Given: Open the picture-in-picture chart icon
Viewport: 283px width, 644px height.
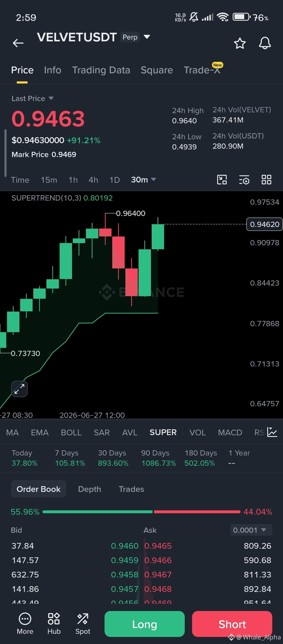Looking at the screenshot, I should (x=222, y=180).
